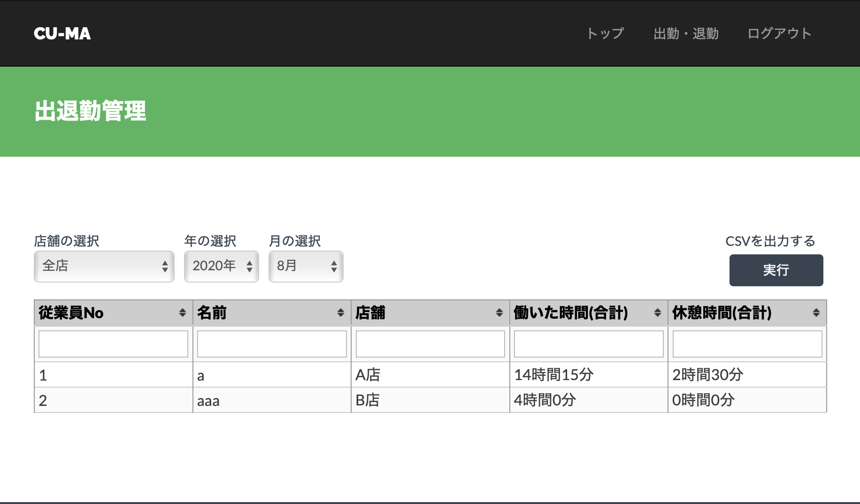Select the table row for employee aaa

[272, 401]
